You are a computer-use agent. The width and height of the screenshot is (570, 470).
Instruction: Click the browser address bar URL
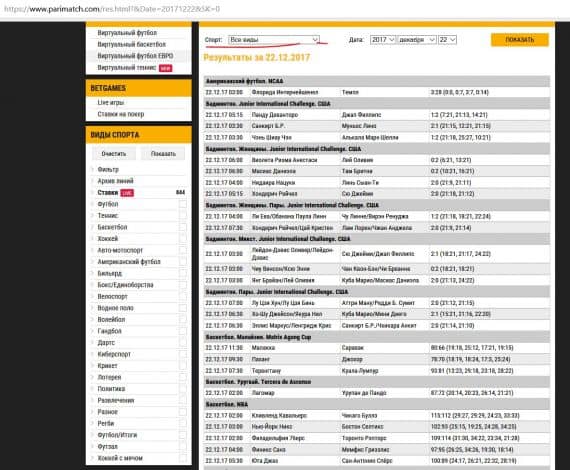112,9
